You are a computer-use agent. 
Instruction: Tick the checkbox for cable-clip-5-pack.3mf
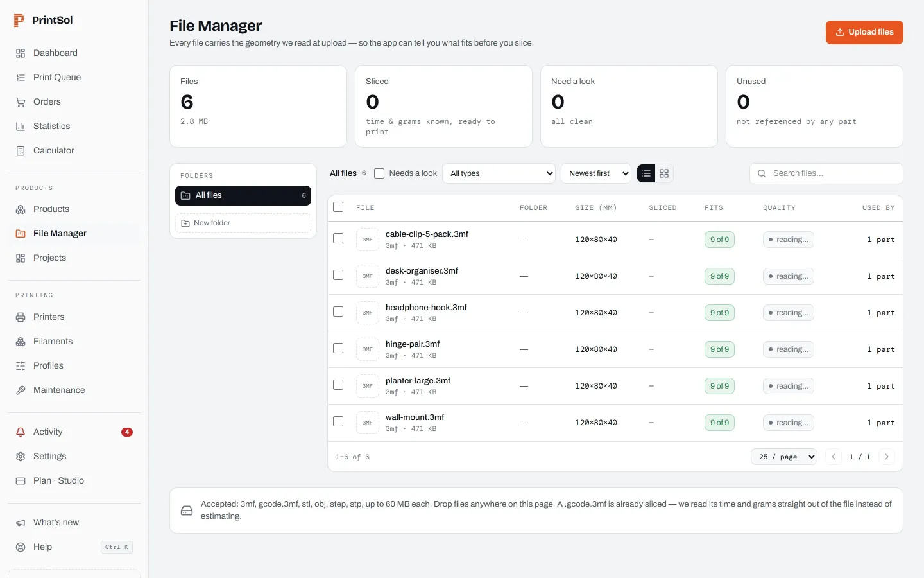pyautogui.click(x=338, y=238)
